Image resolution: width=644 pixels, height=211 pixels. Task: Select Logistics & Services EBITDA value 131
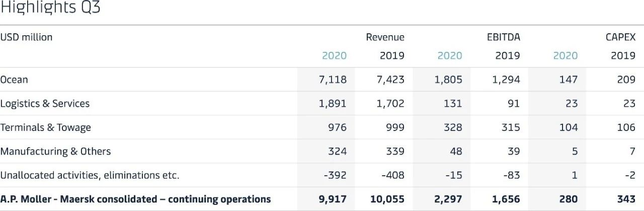click(454, 103)
